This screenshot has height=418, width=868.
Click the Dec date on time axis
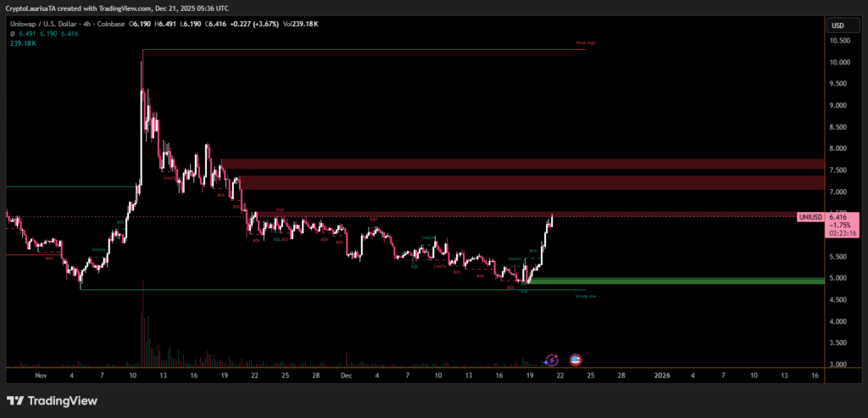[347, 374]
